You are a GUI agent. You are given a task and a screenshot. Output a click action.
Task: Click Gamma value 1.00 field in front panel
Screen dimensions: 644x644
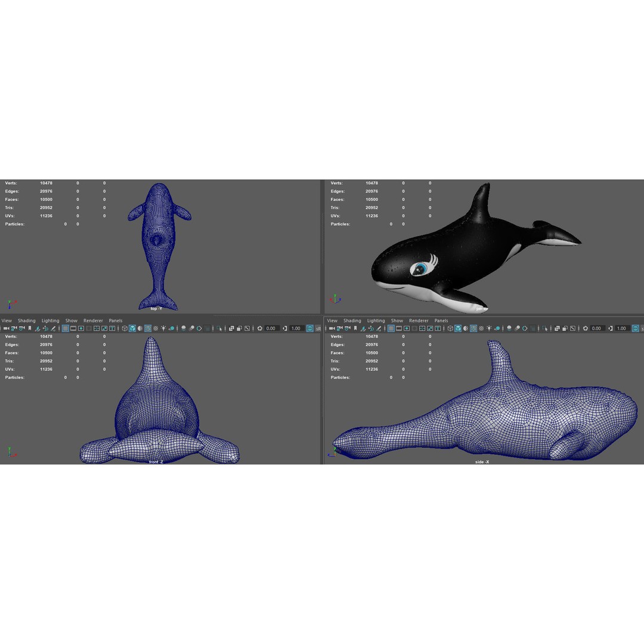point(296,328)
